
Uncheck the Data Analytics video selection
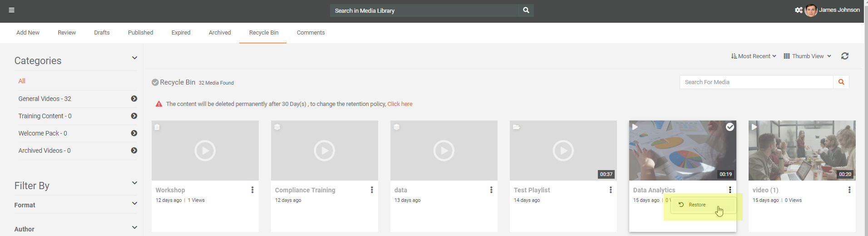point(730,127)
